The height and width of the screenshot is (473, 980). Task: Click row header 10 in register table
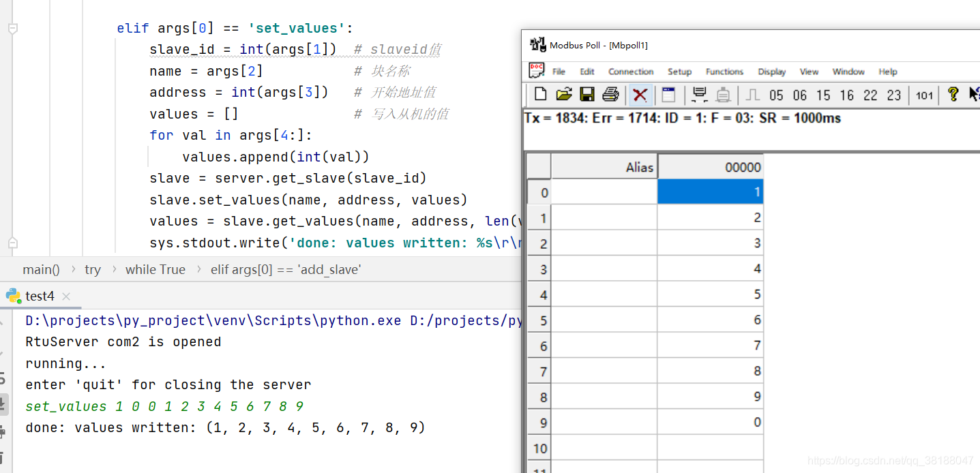click(539, 448)
